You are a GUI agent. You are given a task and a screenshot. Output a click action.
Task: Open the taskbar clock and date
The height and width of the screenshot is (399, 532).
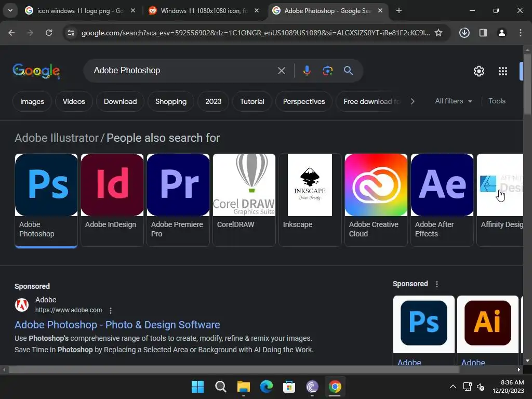tap(508, 387)
